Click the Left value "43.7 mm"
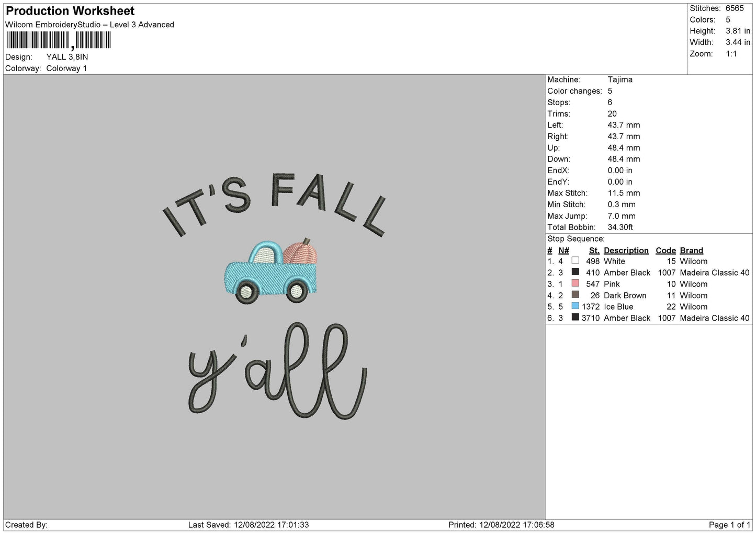Viewport: 756px width, 534px height. point(624,125)
